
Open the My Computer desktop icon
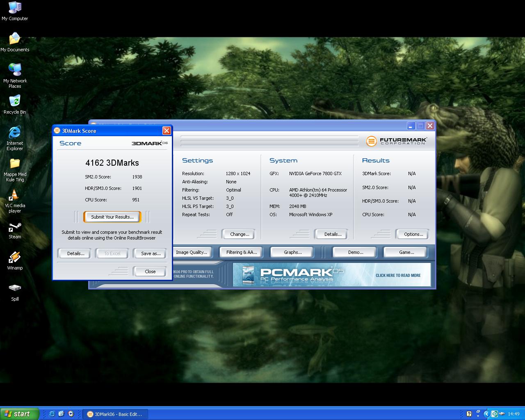[15, 11]
